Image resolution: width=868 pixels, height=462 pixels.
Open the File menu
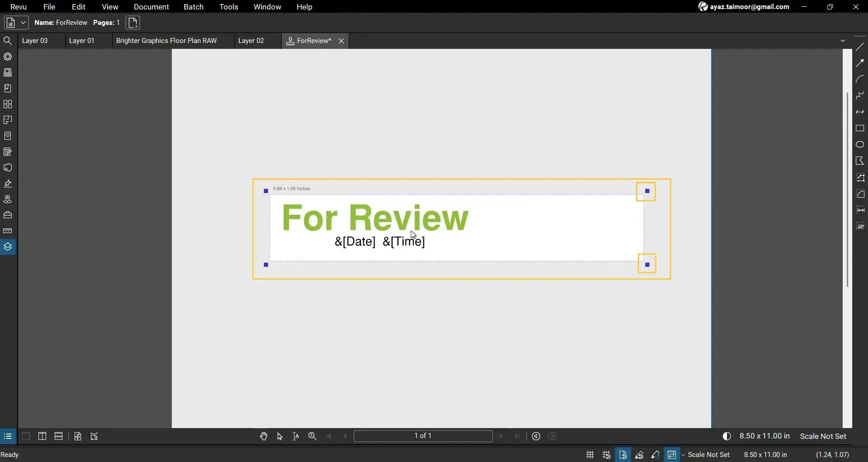(49, 7)
